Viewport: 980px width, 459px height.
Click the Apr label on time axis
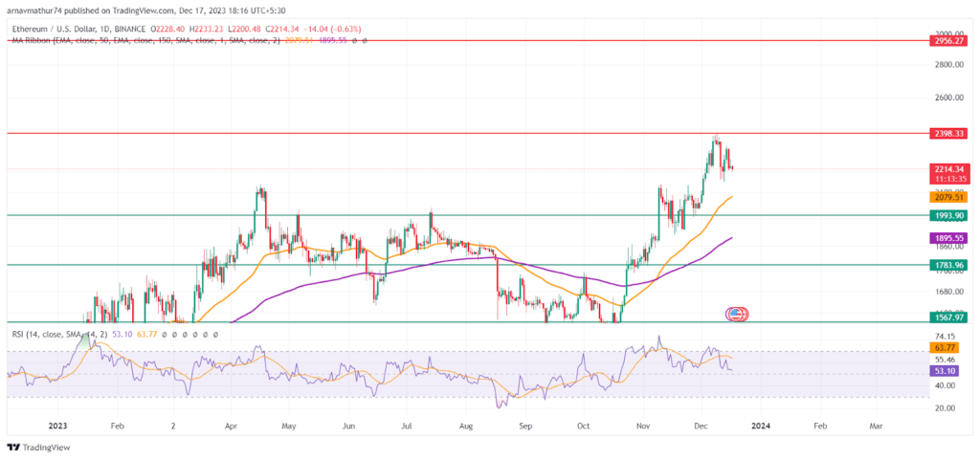point(231,426)
